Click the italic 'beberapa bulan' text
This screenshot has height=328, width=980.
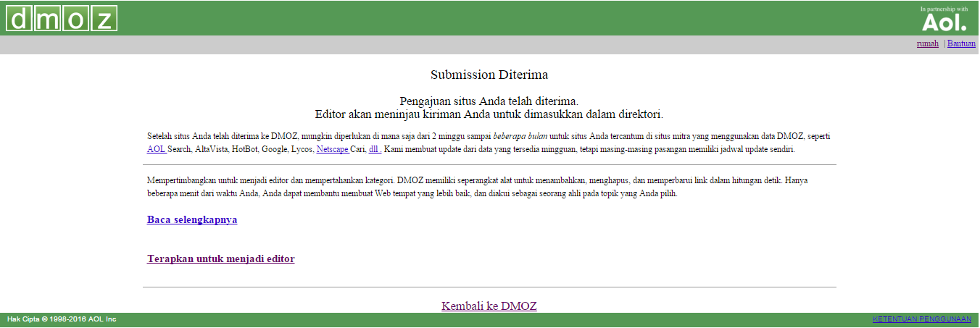pyautogui.click(x=520, y=136)
